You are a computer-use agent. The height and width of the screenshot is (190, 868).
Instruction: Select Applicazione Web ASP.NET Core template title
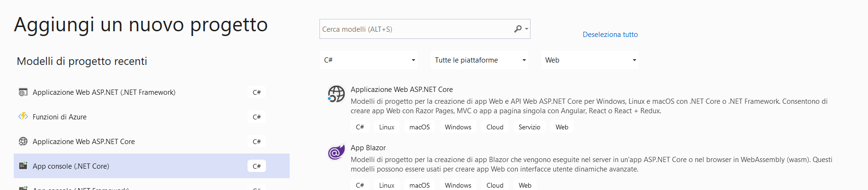[401, 90]
